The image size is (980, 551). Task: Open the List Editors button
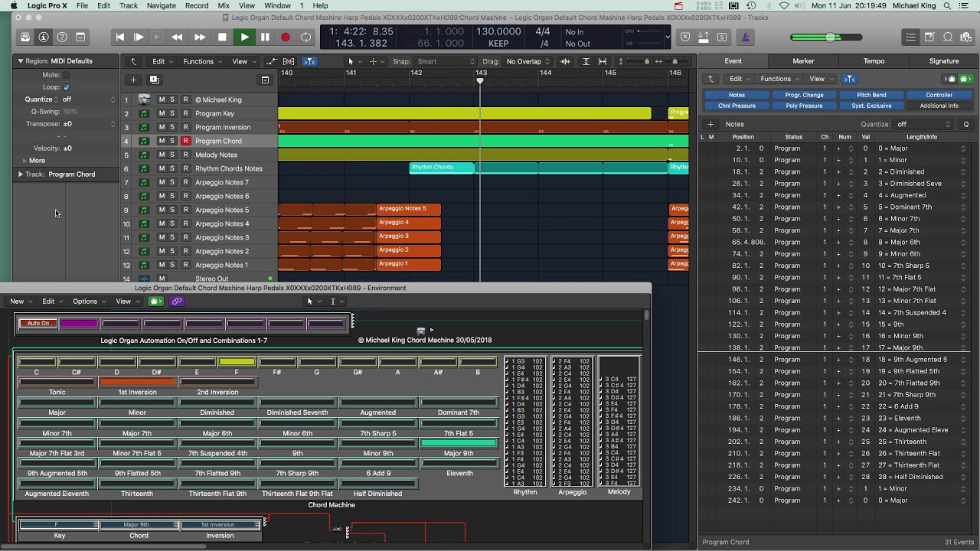910,37
